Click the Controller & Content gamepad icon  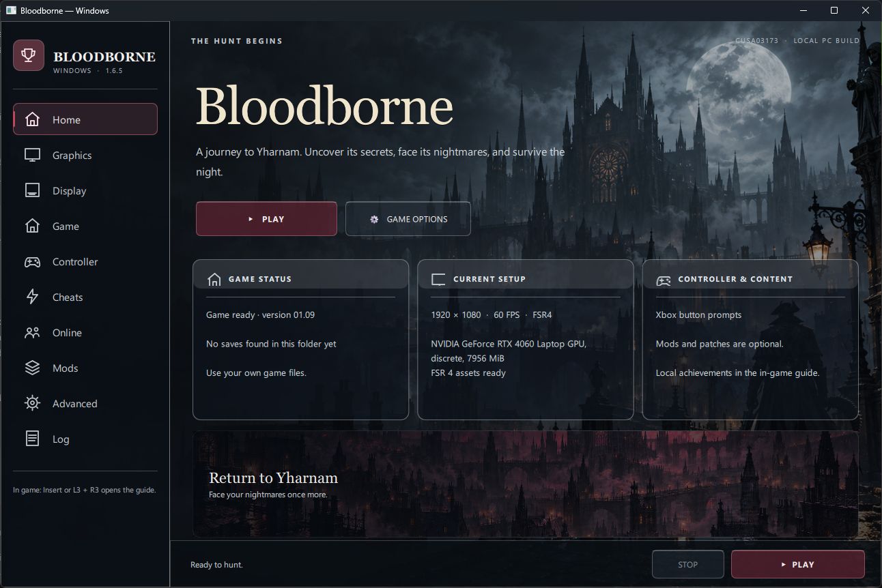(x=663, y=280)
